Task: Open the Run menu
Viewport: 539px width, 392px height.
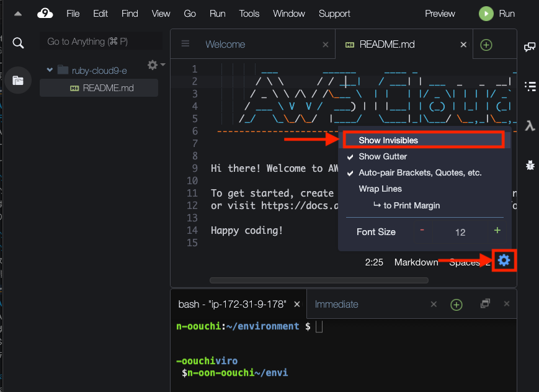Action: 218,14
